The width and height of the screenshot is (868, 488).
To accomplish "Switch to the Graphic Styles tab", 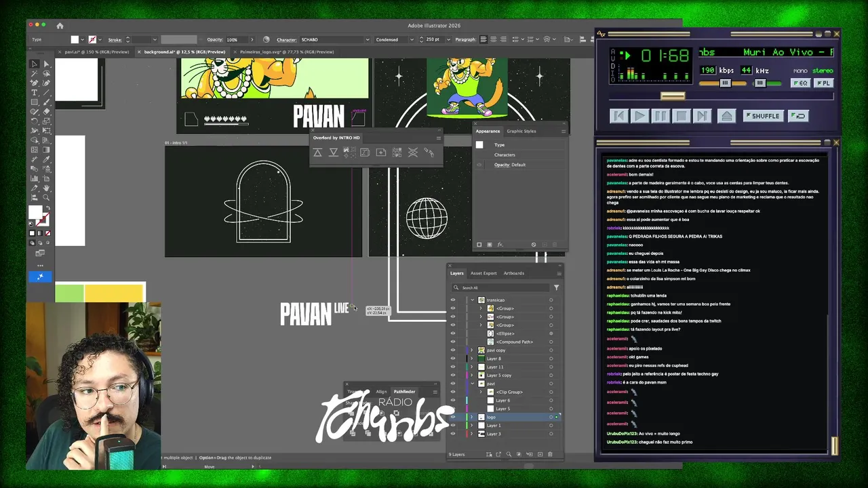I will coord(521,131).
